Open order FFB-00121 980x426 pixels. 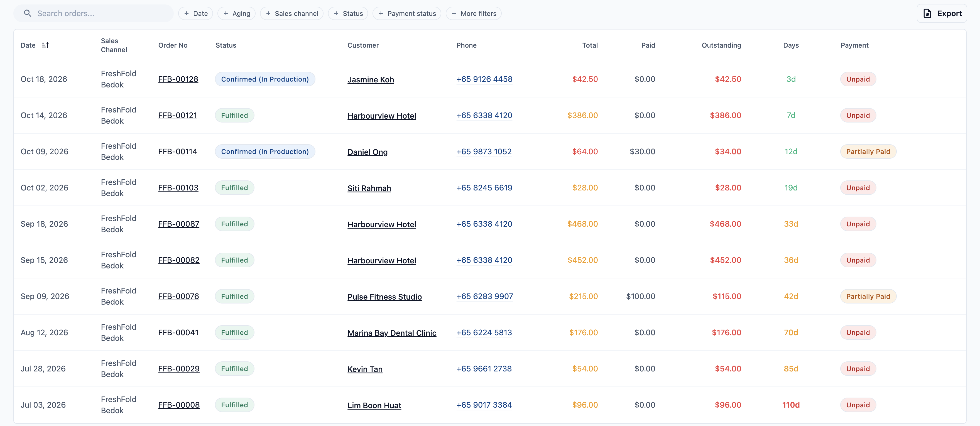[178, 115]
